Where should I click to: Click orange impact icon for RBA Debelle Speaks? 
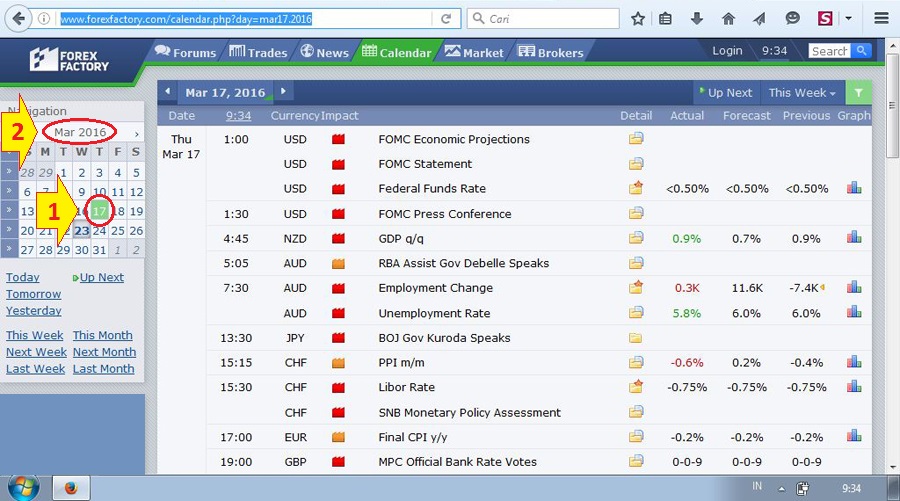click(338, 263)
